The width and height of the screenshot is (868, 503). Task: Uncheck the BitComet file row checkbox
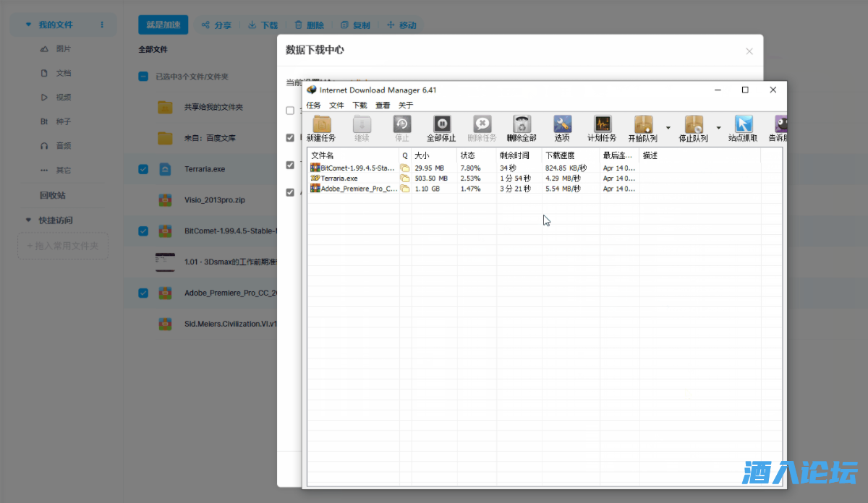click(x=143, y=231)
